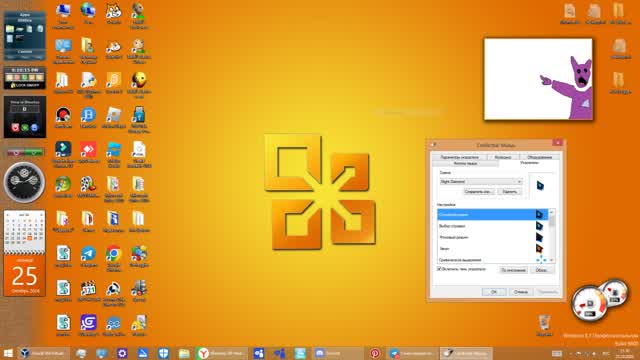The image size is (640, 360).
Task: Open Discord from the taskbar
Action: coord(338,353)
